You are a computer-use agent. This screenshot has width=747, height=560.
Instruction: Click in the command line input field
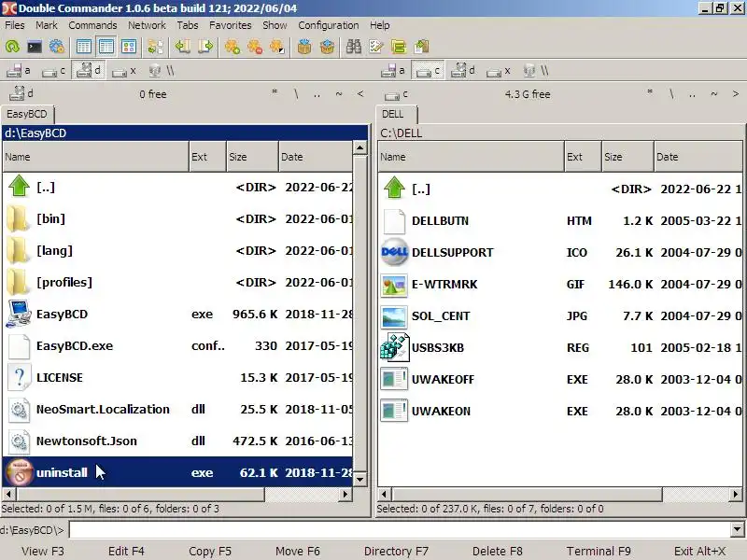coord(401,529)
